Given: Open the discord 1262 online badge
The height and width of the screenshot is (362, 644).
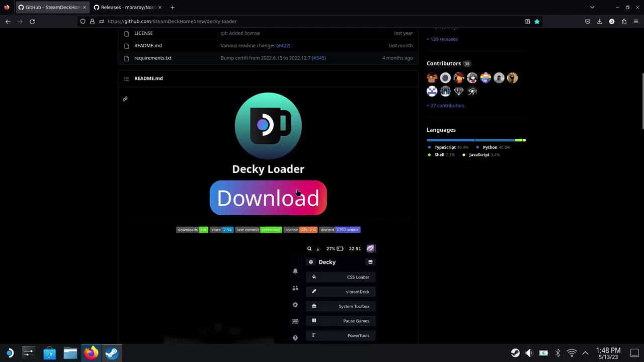Looking at the screenshot, I should tap(340, 230).
